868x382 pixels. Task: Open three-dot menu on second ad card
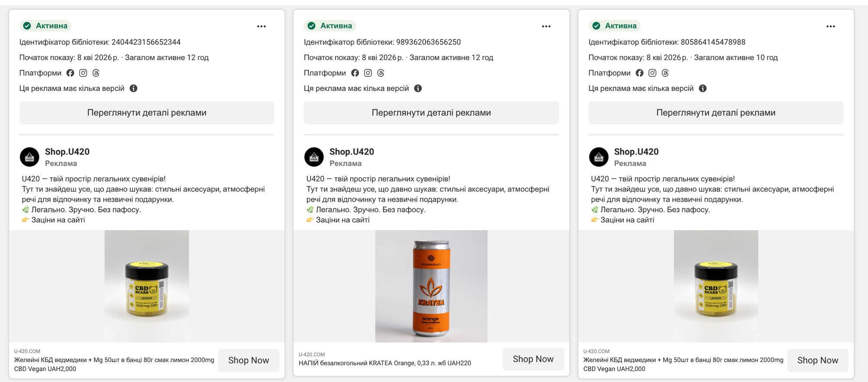click(x=546, y=26)
